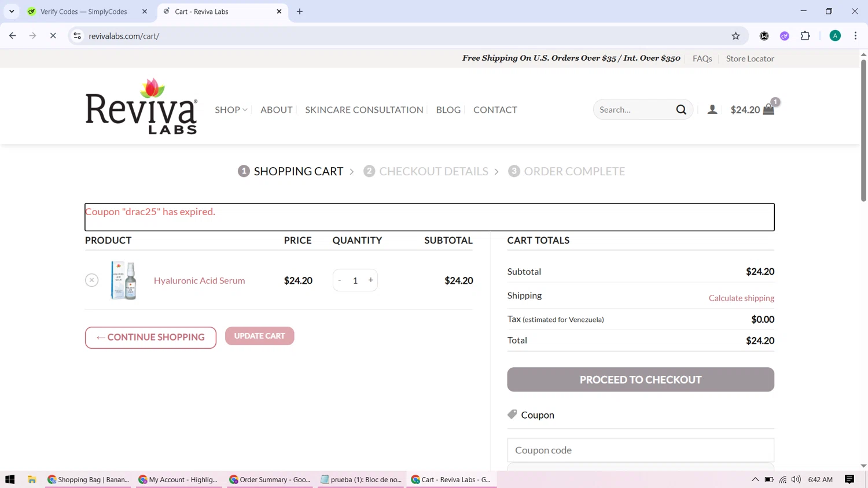This screenshot has height=488, width=868.
Task: Click the address bar URL
Action: pyautogui.click(x=124, y=36)
